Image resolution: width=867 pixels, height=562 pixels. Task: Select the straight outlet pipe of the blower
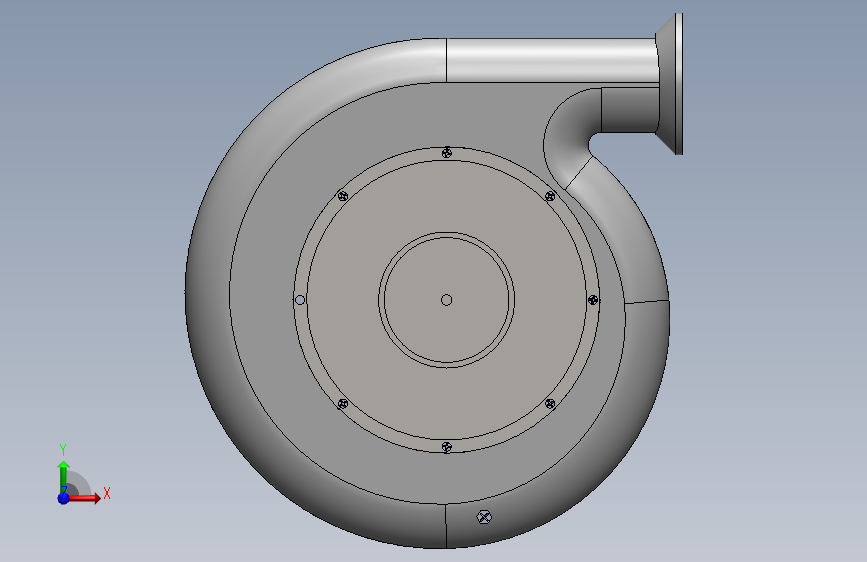coord(552,61)
